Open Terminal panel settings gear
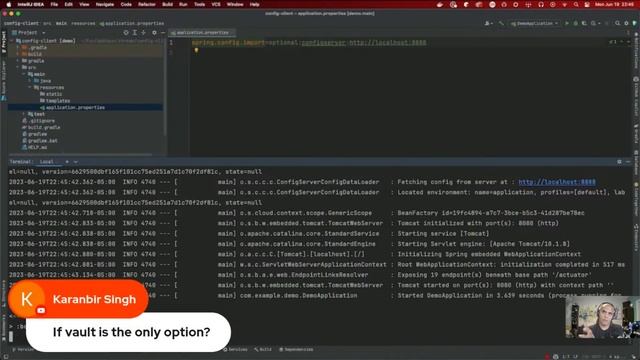Viewport: 640px width, 360px height. tap(619, 162)
